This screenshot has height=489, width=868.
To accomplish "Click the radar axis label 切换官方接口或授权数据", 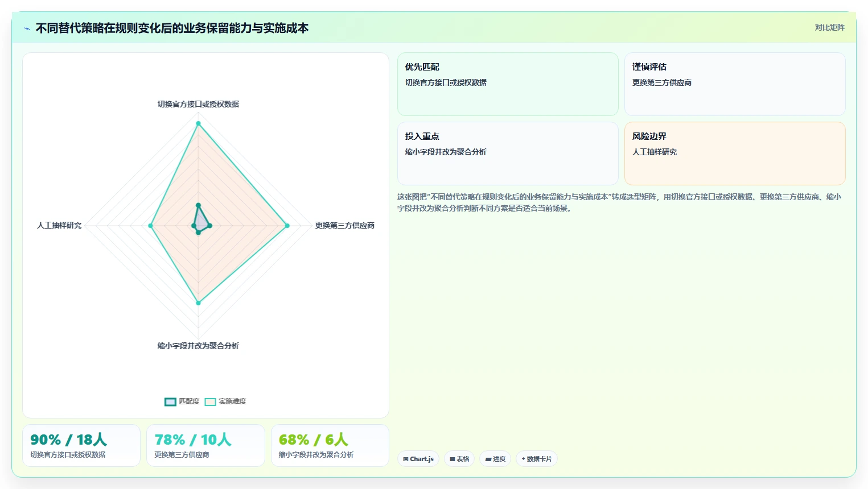I will click(198, 104).
